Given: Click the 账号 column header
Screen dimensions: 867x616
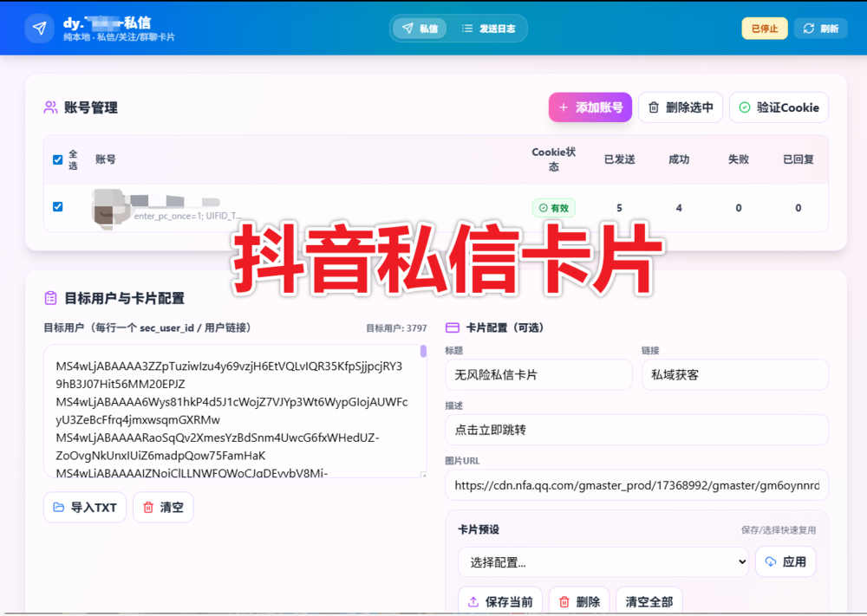Looking at the screenshot, I should (106, 159).
